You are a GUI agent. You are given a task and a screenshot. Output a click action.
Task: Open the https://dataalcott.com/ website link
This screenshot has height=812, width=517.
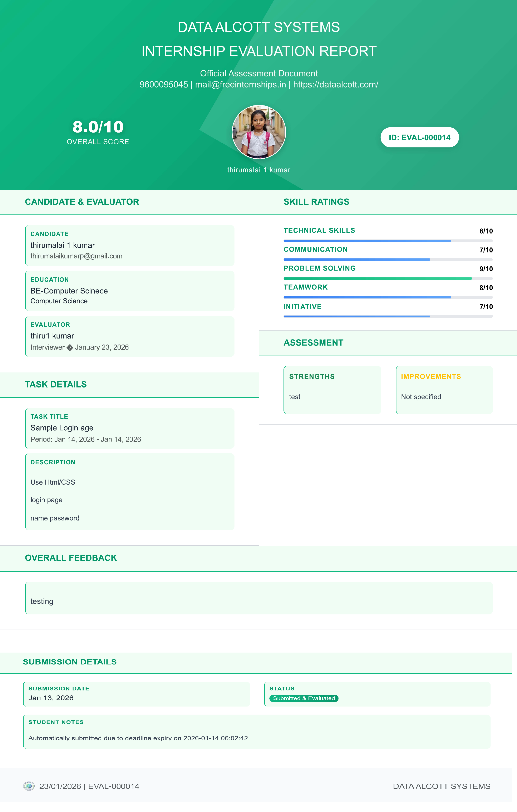click(x=336, y=84)
